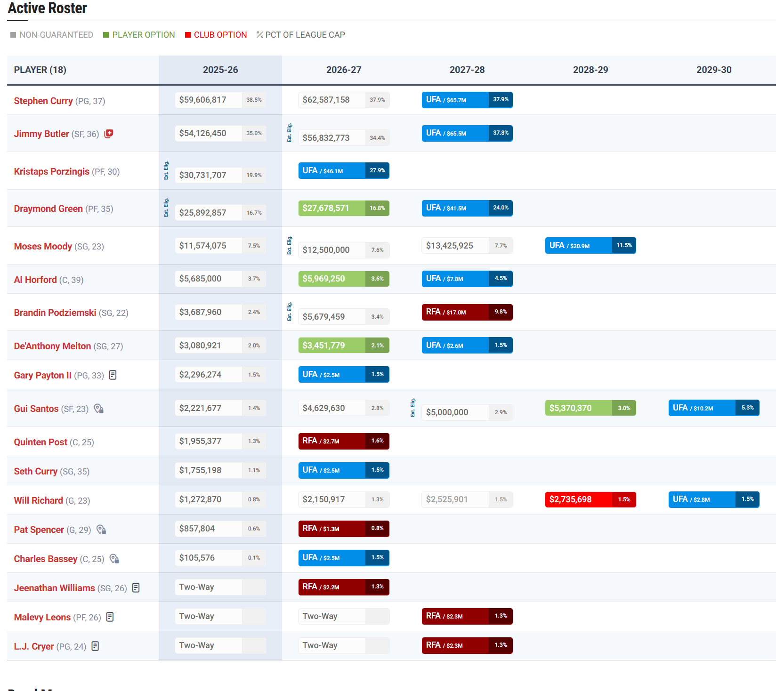The height and width of the screenshot is (691, 784).
Task: Click the green Player Option legend square
Action: click(x=106, y=35)
